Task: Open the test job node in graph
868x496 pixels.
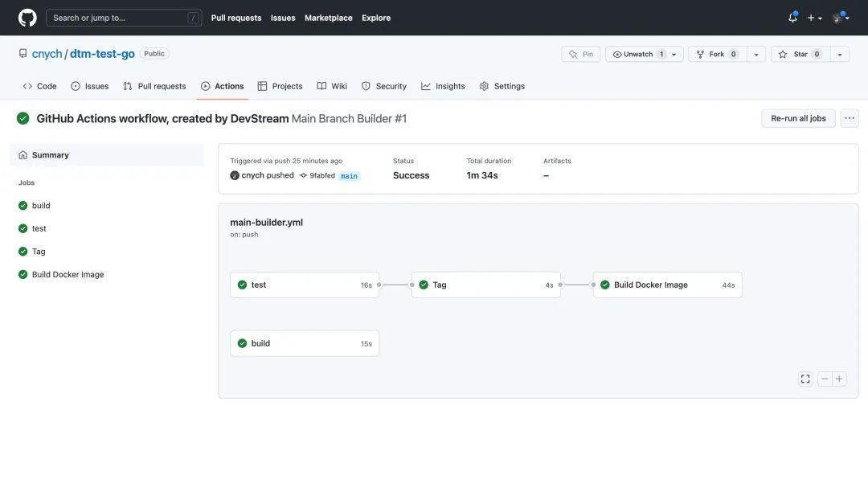Action: pyautogui.click(x=305, y=285)
